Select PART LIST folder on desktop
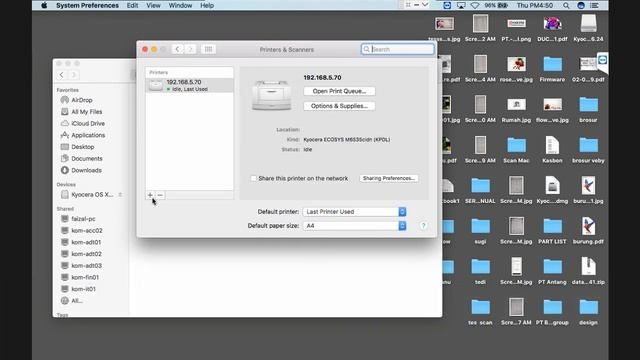Image resolution: width=640 pixels, height=360 pixels. tap(552, 231)
